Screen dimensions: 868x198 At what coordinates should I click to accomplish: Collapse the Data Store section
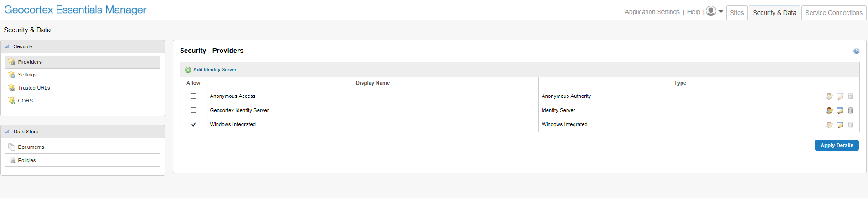pyautogui.click(x=7, y=132)
